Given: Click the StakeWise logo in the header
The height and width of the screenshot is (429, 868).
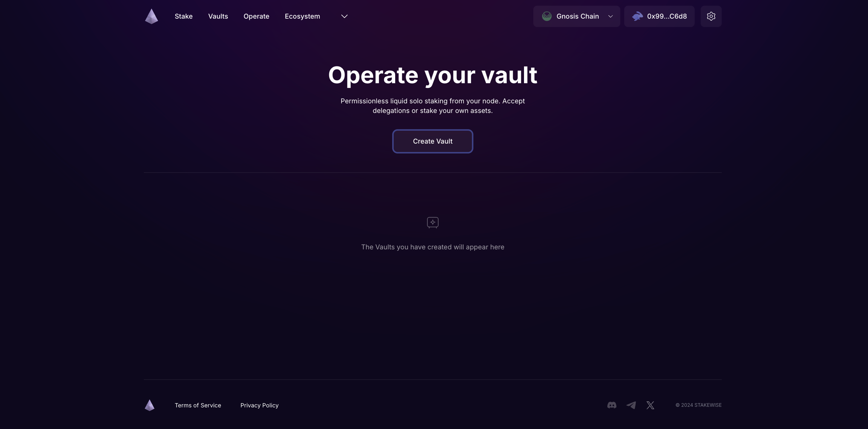Looking at the screenshot, I should click(x=151, y=16).
